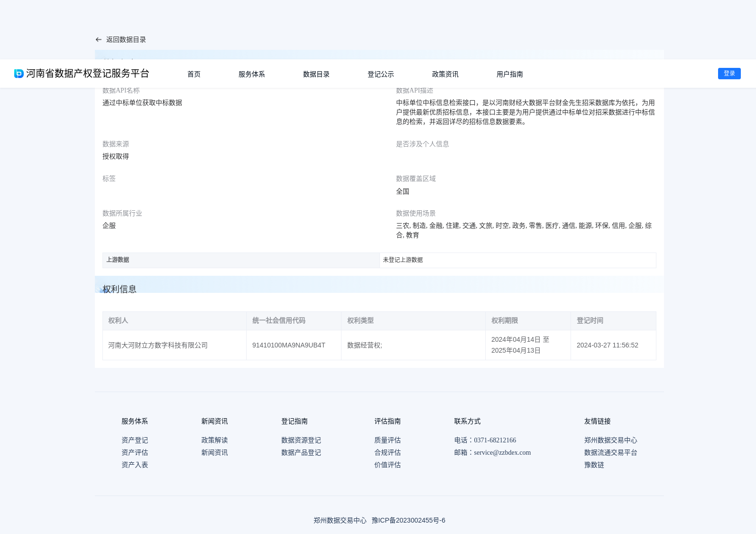Click phone number 0371-68212166
This screenshot has width=756, height=534.
pos(495,440)
